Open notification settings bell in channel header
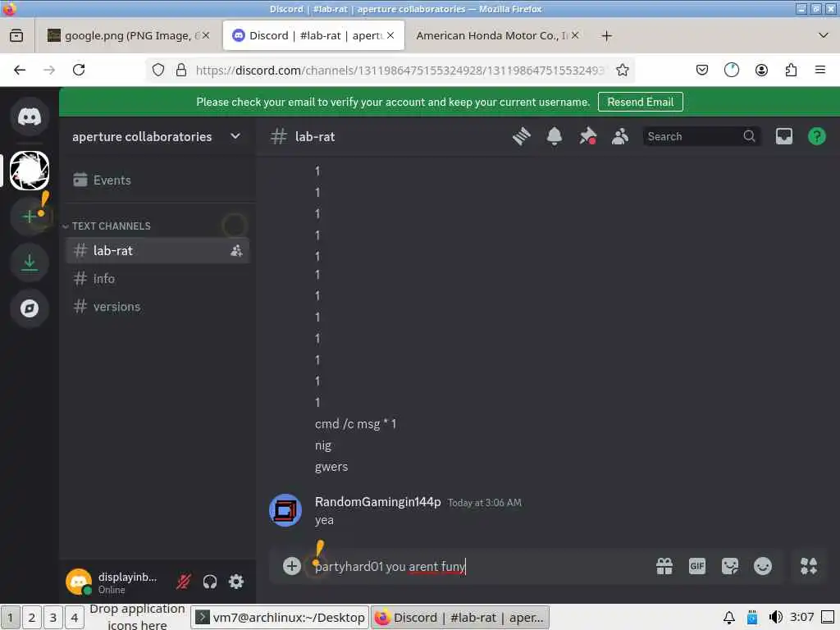The height and width of the screenshot is (630, 840). [x=555, y=137]
